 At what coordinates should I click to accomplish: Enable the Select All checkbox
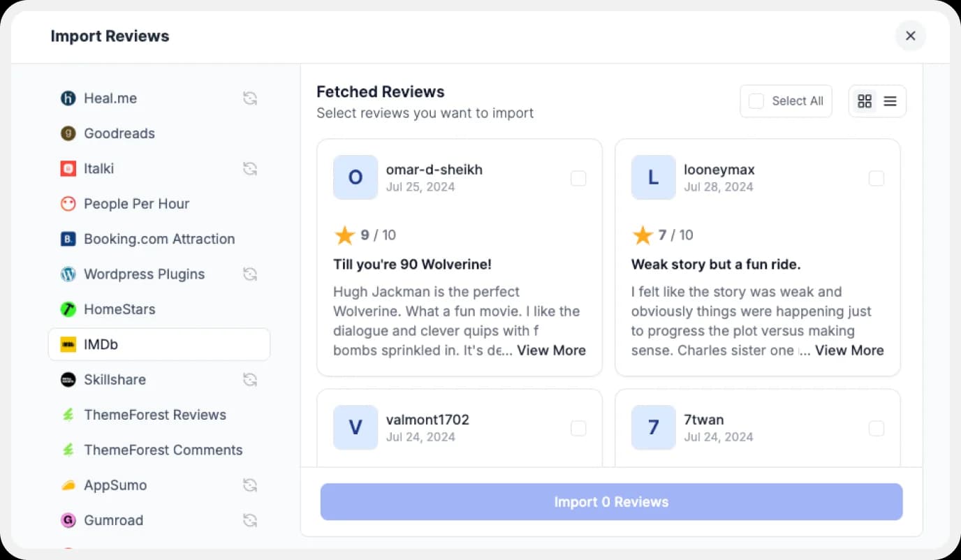[x=756, y=101]
